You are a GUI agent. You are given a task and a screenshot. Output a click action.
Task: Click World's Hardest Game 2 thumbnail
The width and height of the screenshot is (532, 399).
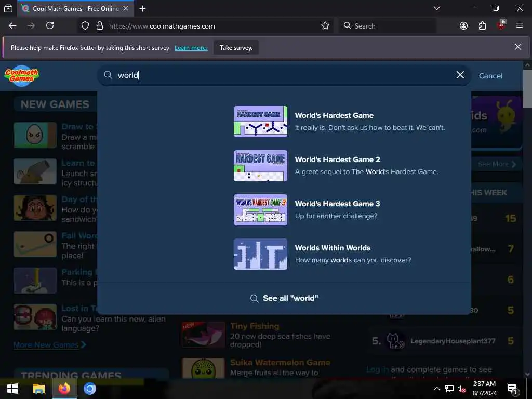tap(260, 166)
